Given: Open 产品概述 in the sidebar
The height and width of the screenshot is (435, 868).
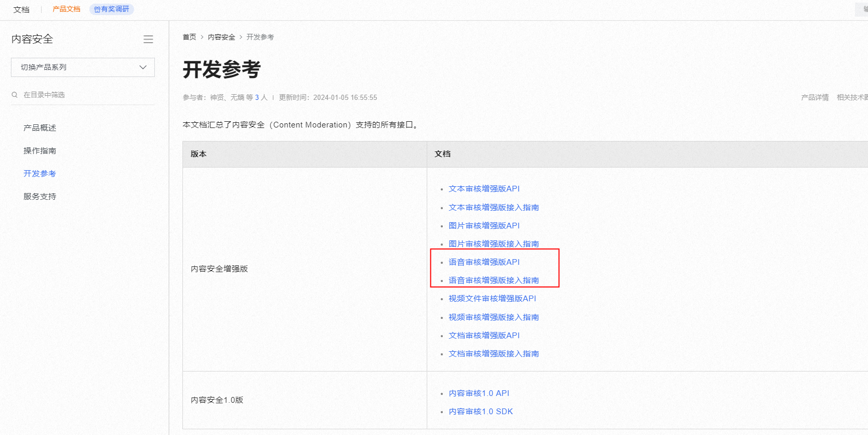Looking at the screenshot, I should coord(40,127).
